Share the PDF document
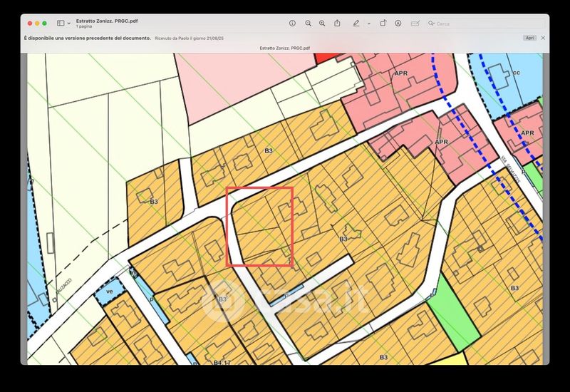The image size is (570, 392). (x=337, y=24)
